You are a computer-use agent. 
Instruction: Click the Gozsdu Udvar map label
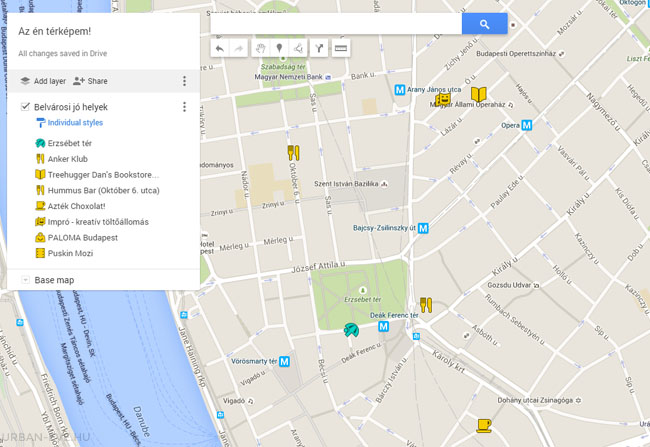pos(509,285)
